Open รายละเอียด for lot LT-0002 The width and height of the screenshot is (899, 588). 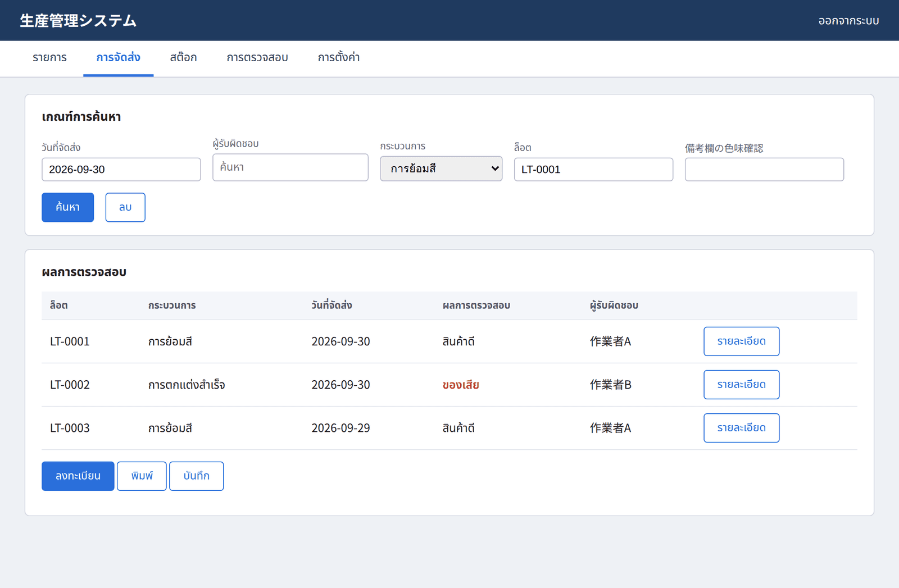point(741,385)
